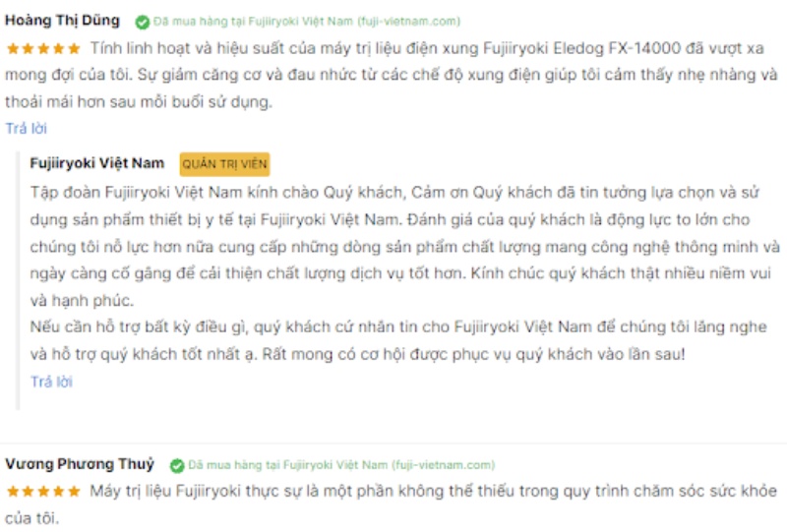The width and height of the screenshot is (787, 532).
Task: Click the five-star rating in Vương Phương Thuỷ's review
Action: 43,491
